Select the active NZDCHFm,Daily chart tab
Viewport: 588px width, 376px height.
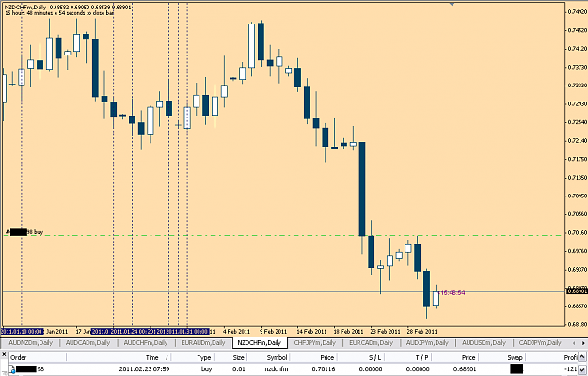click(260, 343)
